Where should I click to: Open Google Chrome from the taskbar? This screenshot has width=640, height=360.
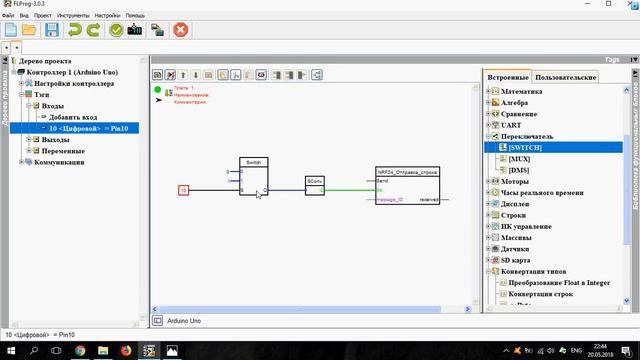coord(80,351)
